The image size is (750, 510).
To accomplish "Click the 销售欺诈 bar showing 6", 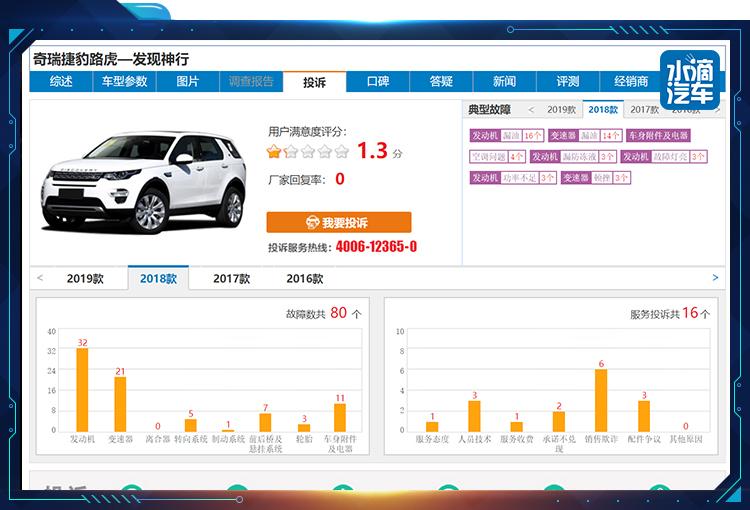I will [601, 400].
